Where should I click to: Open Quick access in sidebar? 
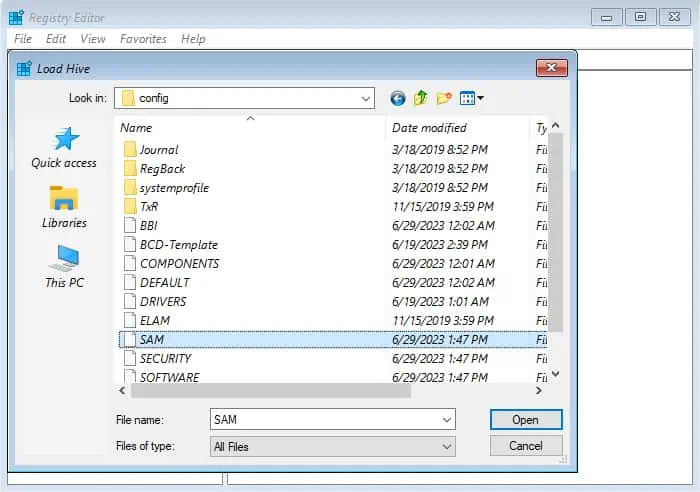[64, 148]
